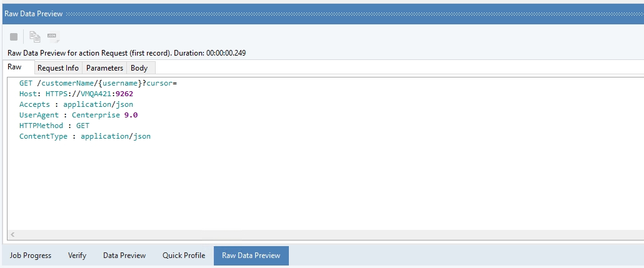Click the Duration status text
The height and width of the screenshot is (268, 644).
211,53
